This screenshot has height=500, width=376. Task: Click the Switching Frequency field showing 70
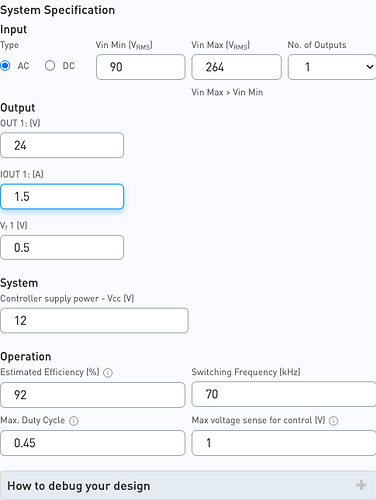tap(284, 394)
